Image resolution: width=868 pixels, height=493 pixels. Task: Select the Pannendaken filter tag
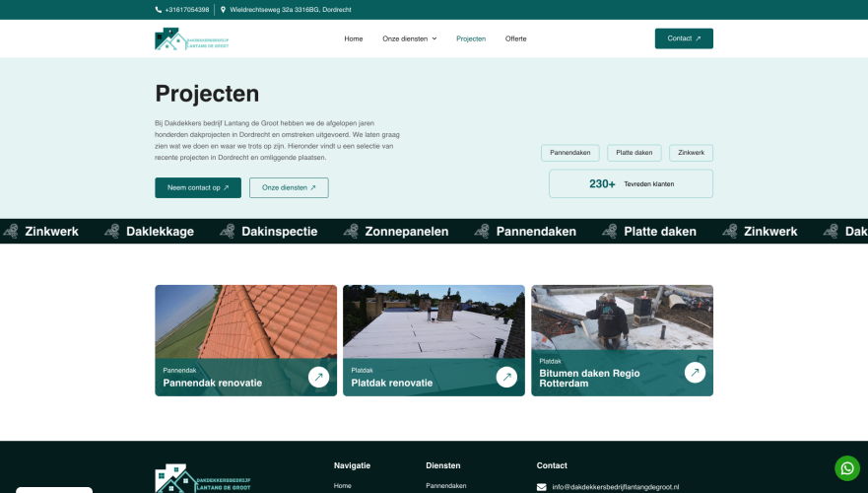(570, 153)
